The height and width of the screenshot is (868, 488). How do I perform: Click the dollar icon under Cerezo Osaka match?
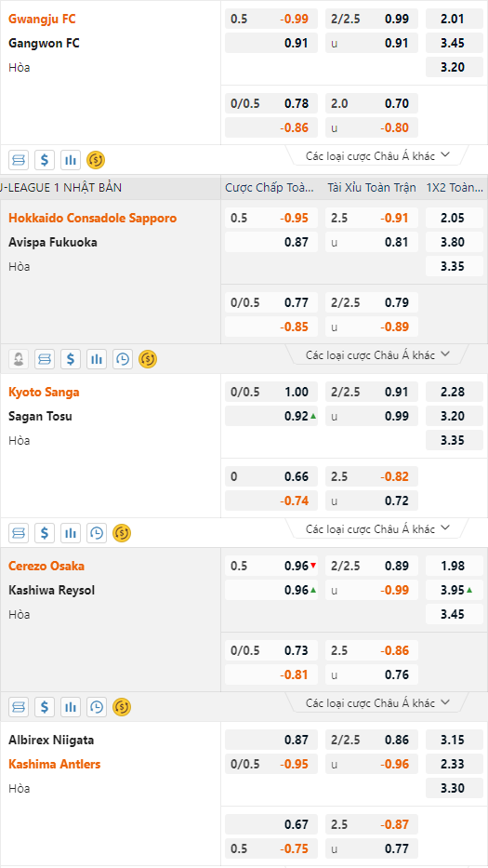pos(45,707)
